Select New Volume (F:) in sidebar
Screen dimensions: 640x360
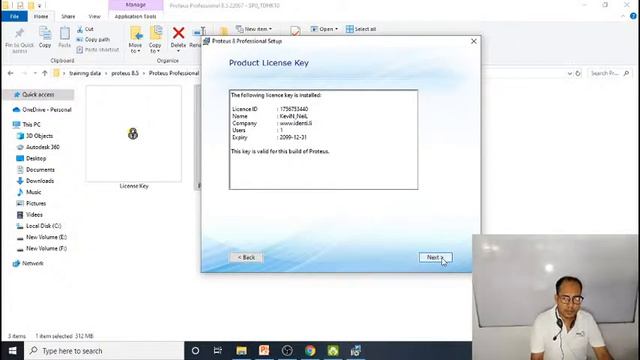click(x=42, y=249)
